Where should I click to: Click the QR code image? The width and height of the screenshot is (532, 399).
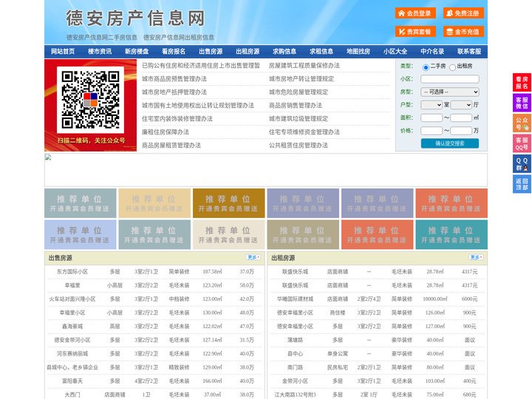(90, 100)
